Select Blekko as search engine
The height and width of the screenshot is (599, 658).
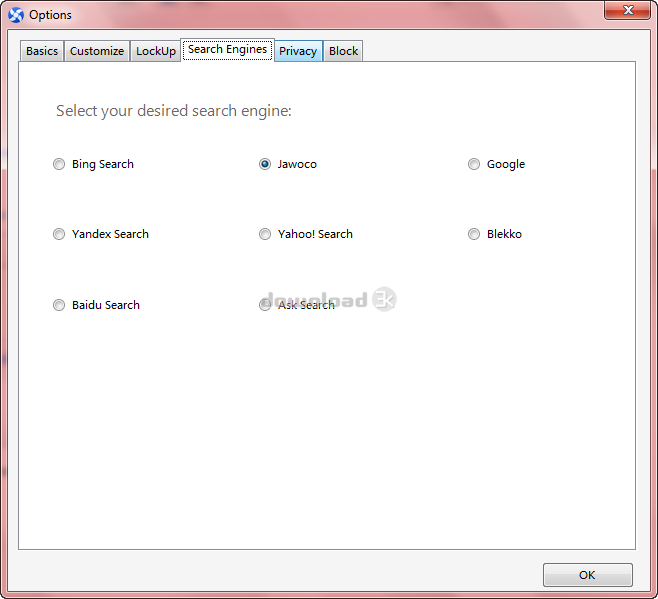tap(474, 235)
